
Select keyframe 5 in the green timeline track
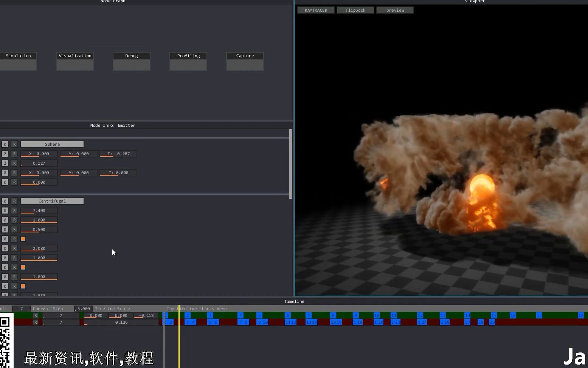tap(259, 315)
